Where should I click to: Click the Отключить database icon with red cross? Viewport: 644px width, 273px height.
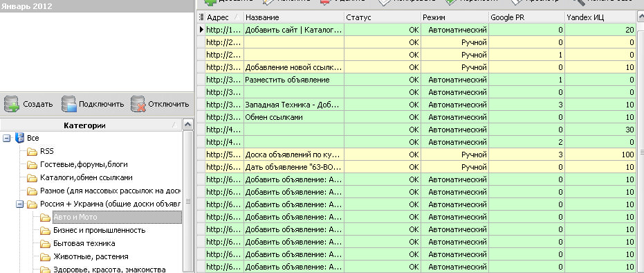pos(138,104)
